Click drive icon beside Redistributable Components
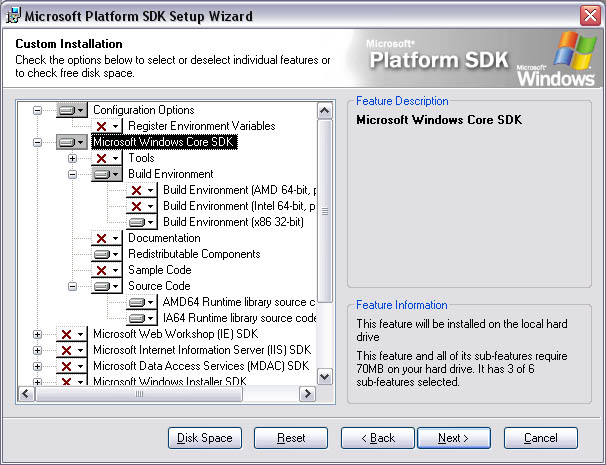This screenshot has width=606, height=465. point(107,254)
